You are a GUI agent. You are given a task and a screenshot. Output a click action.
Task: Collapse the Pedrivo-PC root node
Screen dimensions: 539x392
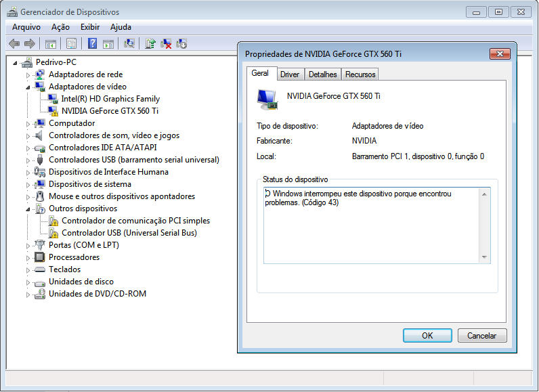pos(15,63)
